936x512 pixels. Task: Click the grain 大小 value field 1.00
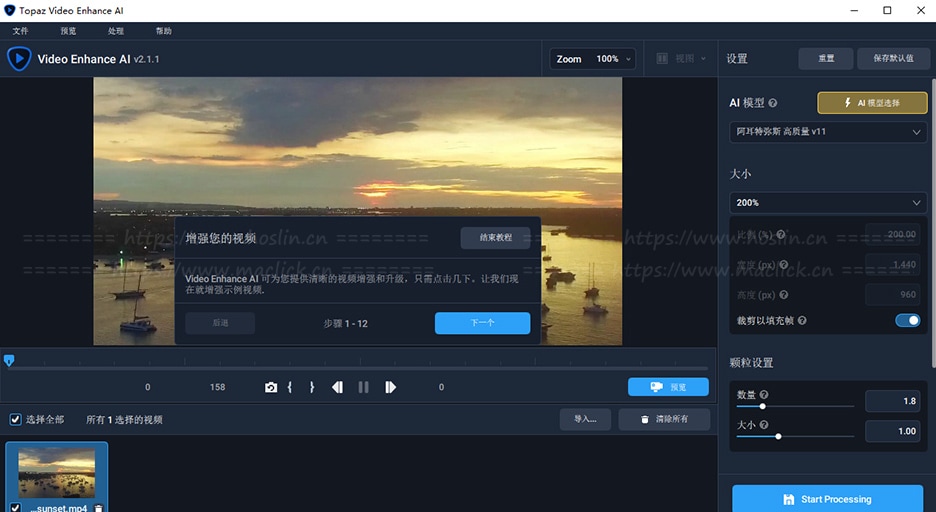(893, 431)
